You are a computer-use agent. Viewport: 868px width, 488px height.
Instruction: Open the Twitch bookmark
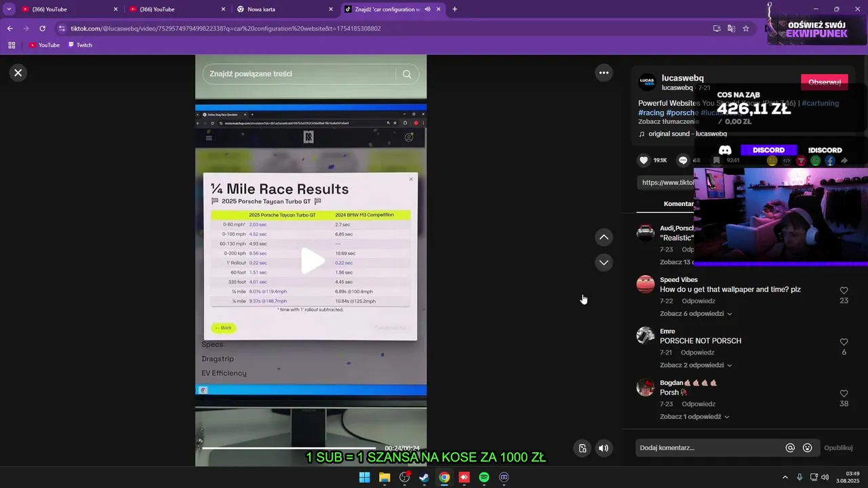click(79, 45)
